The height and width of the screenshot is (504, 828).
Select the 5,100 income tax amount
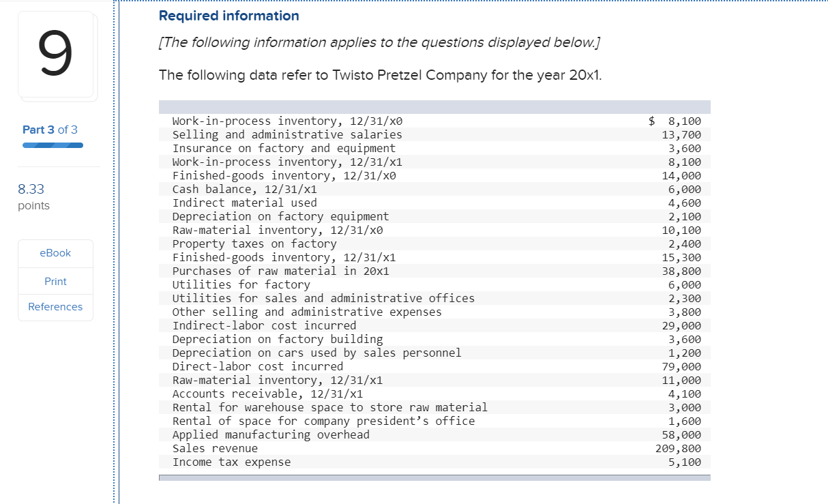coord(685,462)
